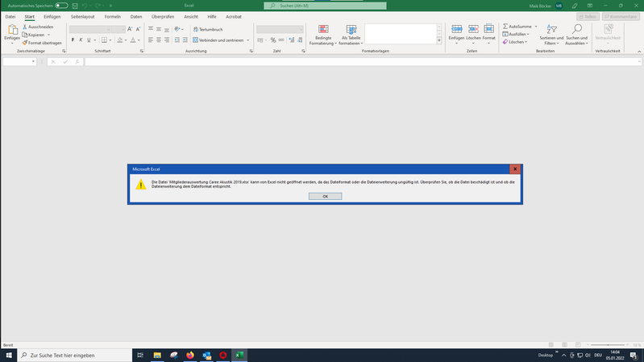Toggle Automatisches Speichern switch
This screenshot has height=362, width=644.
tap(61, 6)
